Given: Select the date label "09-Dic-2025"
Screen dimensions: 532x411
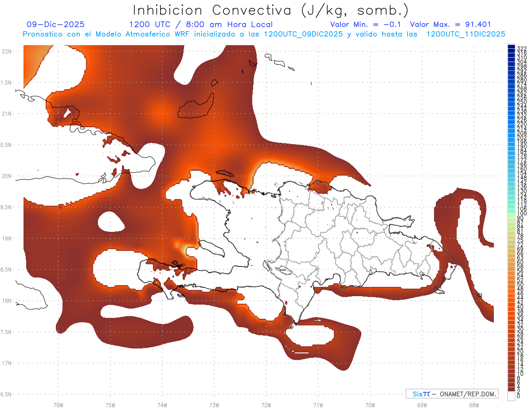Looking at the screenshot, I should (x=55, y=25).
